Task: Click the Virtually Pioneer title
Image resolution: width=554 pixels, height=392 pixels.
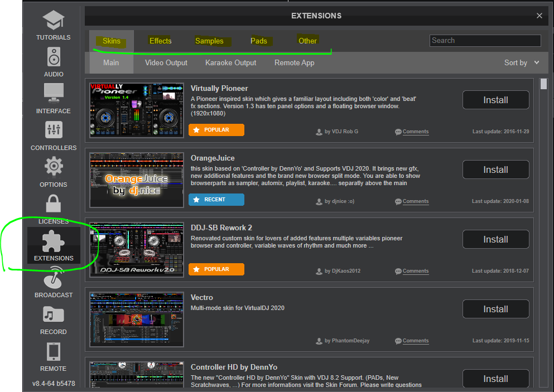Action: point(219,88)
